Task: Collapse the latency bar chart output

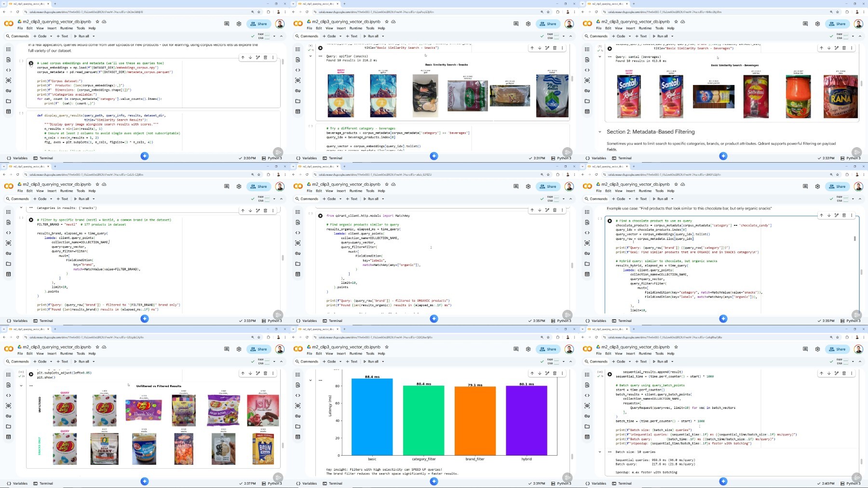Action: click(311, 380)
